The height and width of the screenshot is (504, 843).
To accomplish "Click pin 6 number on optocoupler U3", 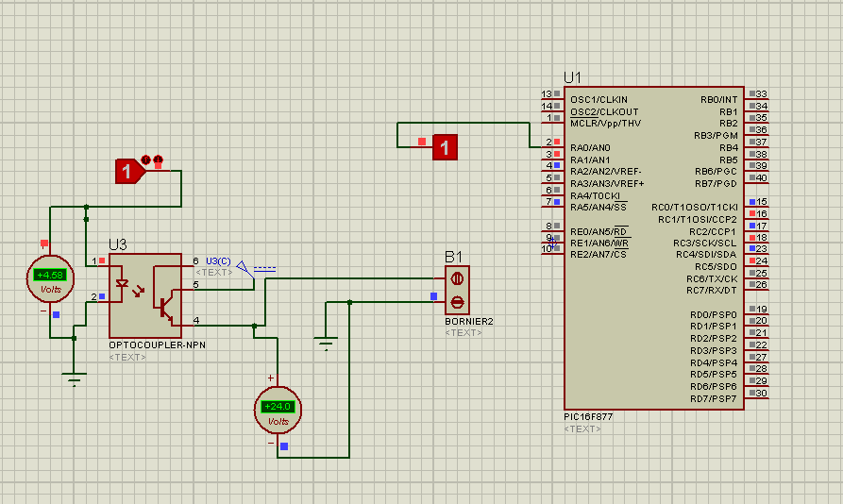I will pyautogui.click(x=195, y=261).
